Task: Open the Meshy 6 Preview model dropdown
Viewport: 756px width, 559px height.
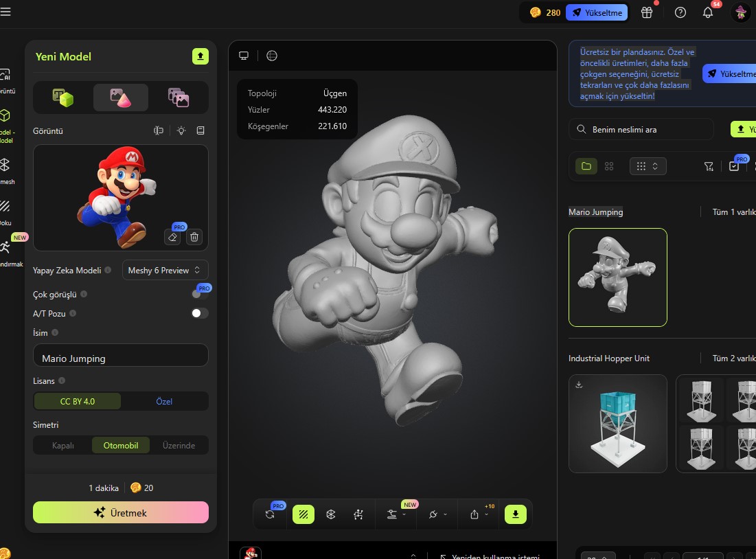Action: [x=165, y=270]
